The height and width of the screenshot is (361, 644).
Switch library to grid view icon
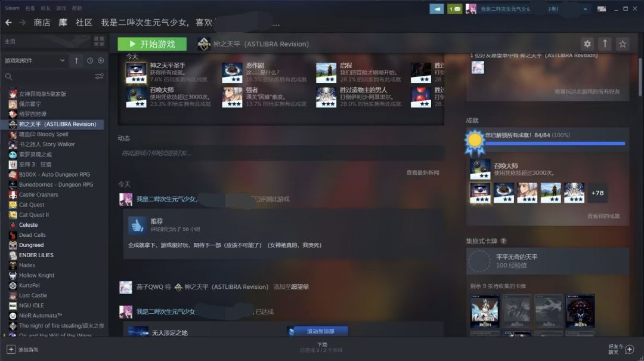pyautogui.click(x=99, y=41)
